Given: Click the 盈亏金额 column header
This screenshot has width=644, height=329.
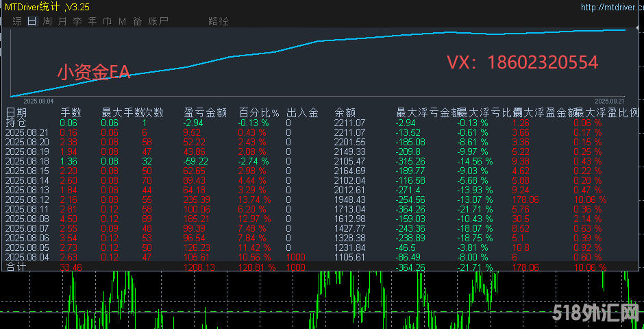Looking at the screenshot, I should tap(205, 112).
